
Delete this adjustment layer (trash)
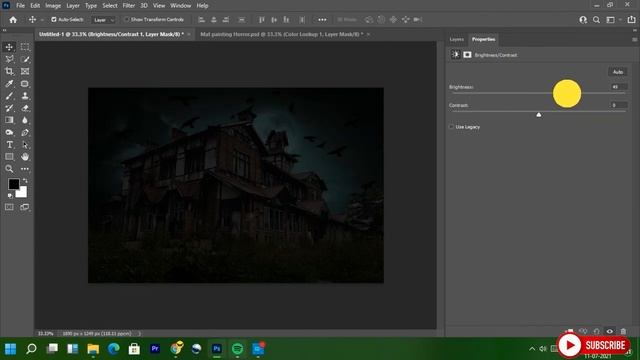coord(623,331)
